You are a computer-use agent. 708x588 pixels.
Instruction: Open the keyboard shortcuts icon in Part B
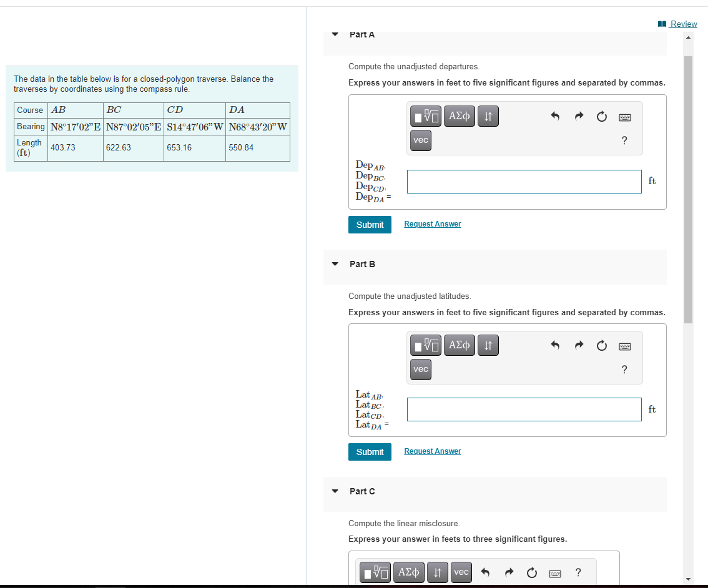point(624,346)
